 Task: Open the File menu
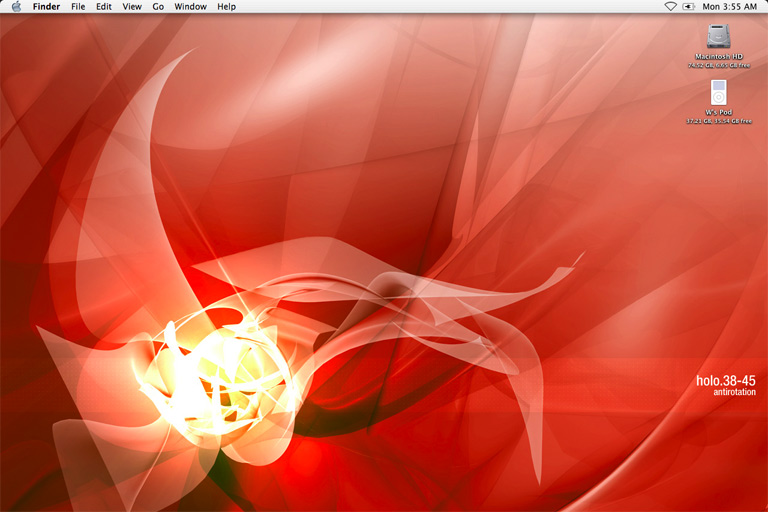[78, 6]
